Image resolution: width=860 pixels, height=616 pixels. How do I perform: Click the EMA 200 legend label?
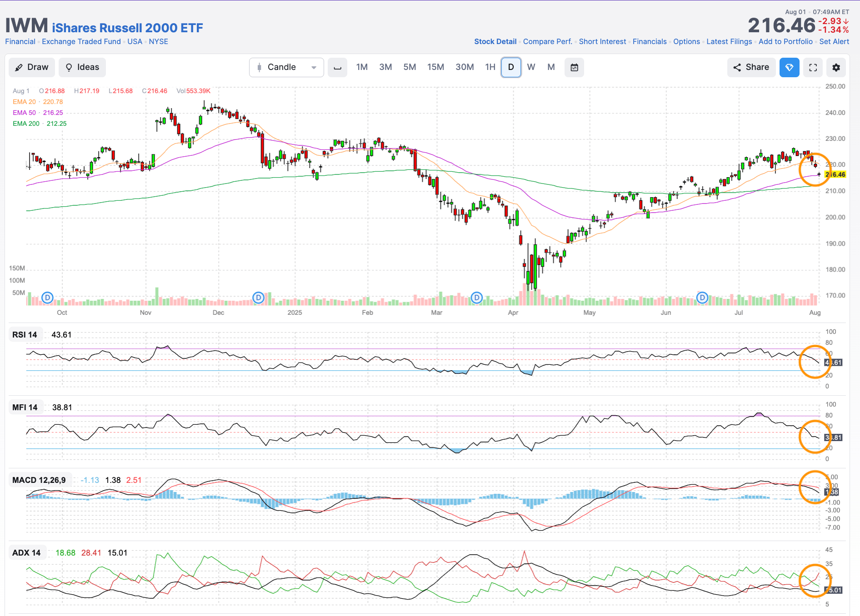26,124
